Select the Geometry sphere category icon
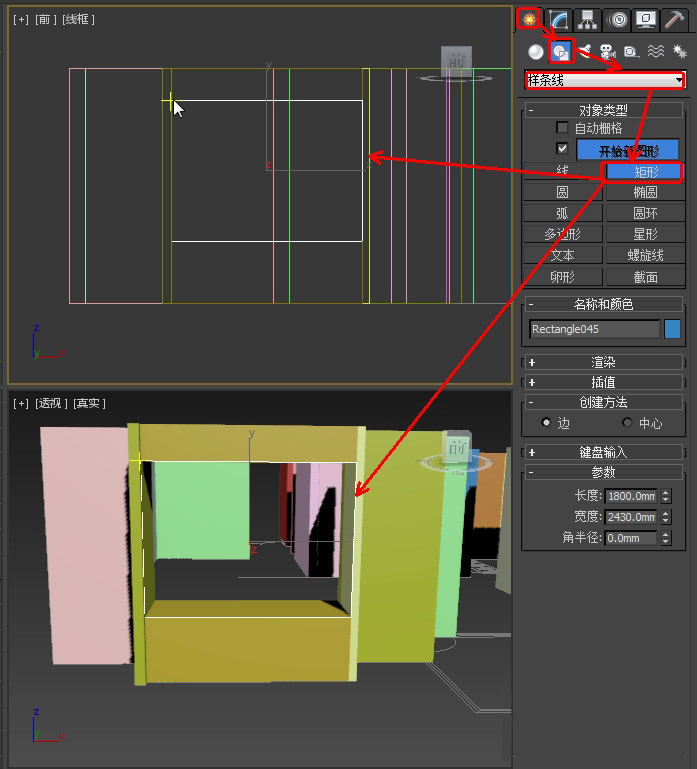This screenshot has width=697, height=769. (536, 51)
